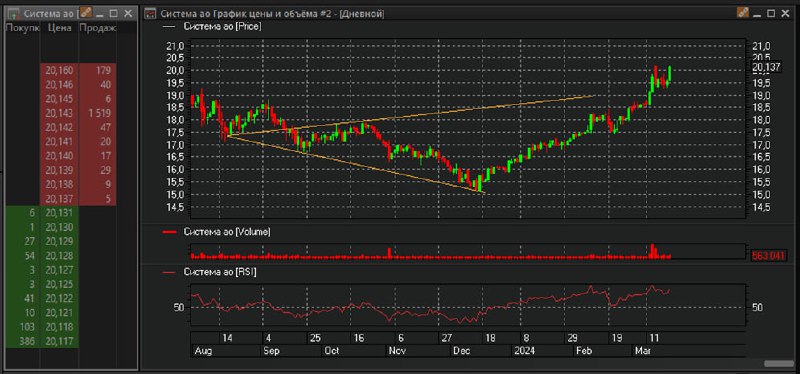Click the ask price 20,141

59,142
